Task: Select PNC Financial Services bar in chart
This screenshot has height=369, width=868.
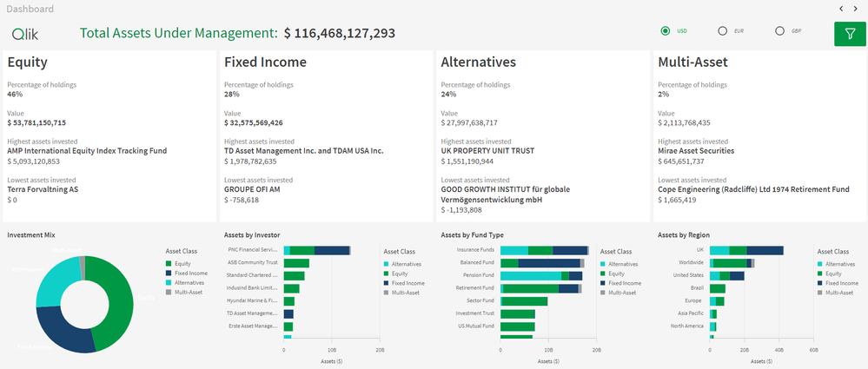Action: (317, 250)
